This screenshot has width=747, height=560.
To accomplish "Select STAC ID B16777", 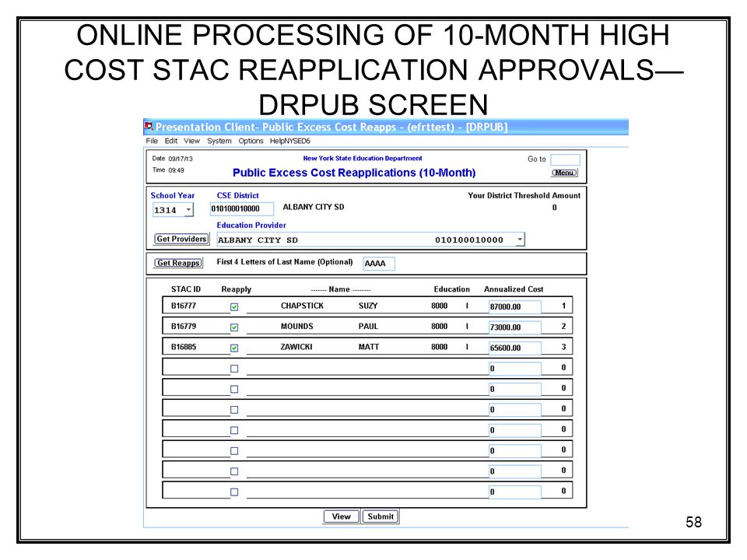I will (184, 306).
